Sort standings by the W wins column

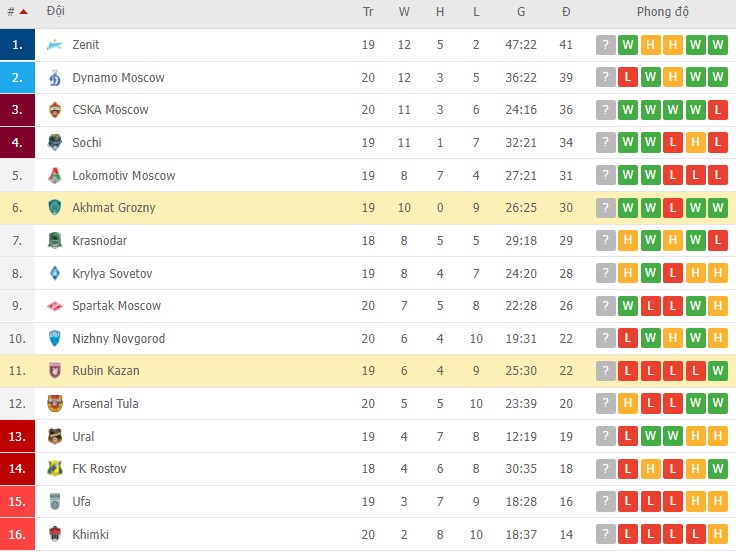pyautogui.click(x=404, y=12)
